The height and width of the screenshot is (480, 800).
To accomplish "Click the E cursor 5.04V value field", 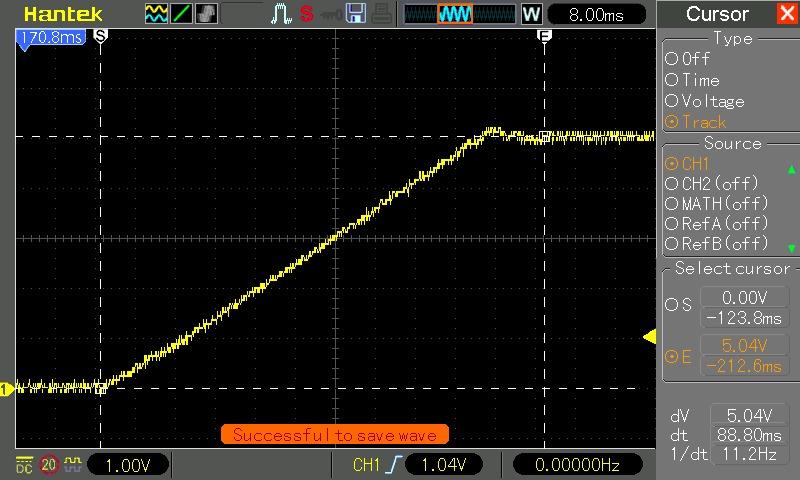I will pos(744,345).
